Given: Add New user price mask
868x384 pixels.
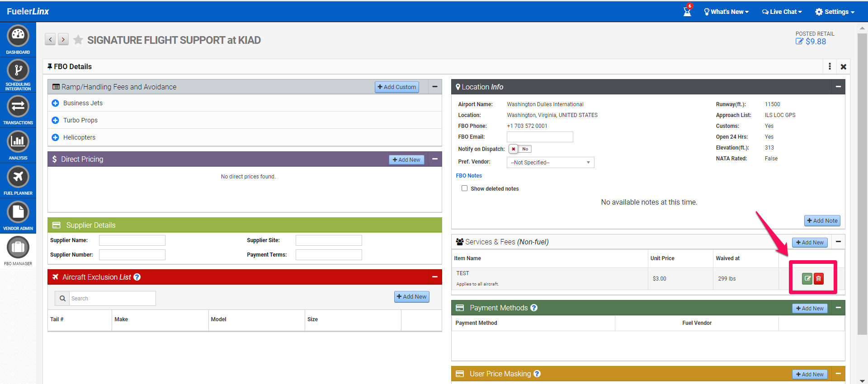Looking at the screenshot, I should pyautogui.click(x=810, y=375).
